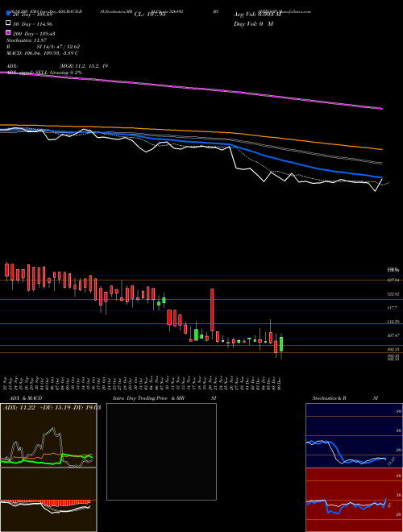
Task: Open the red RSI chart panel
Action: (x=354, y=500)
